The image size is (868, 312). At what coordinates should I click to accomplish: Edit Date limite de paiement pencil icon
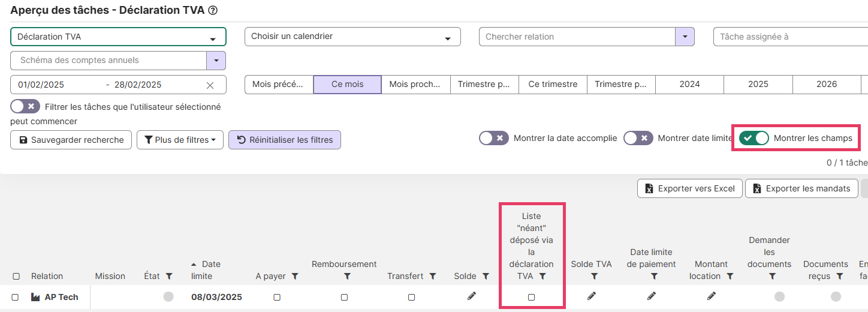tap(652, 296)
